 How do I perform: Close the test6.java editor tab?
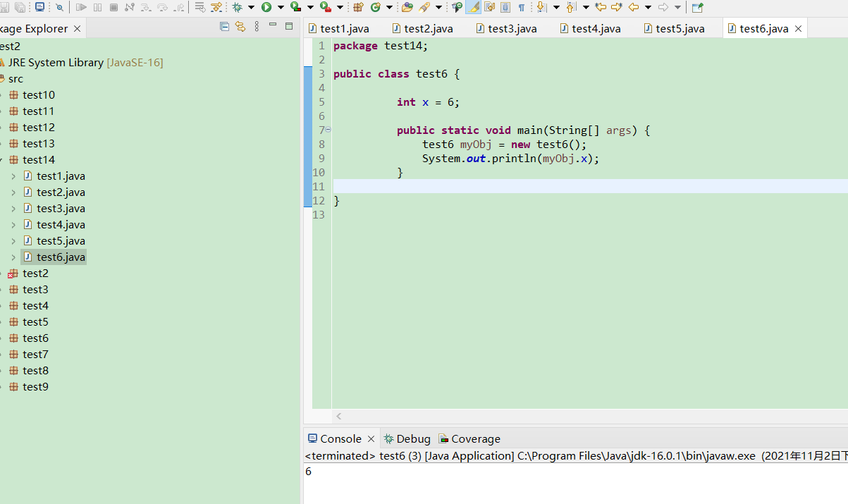tap(799, 28)
